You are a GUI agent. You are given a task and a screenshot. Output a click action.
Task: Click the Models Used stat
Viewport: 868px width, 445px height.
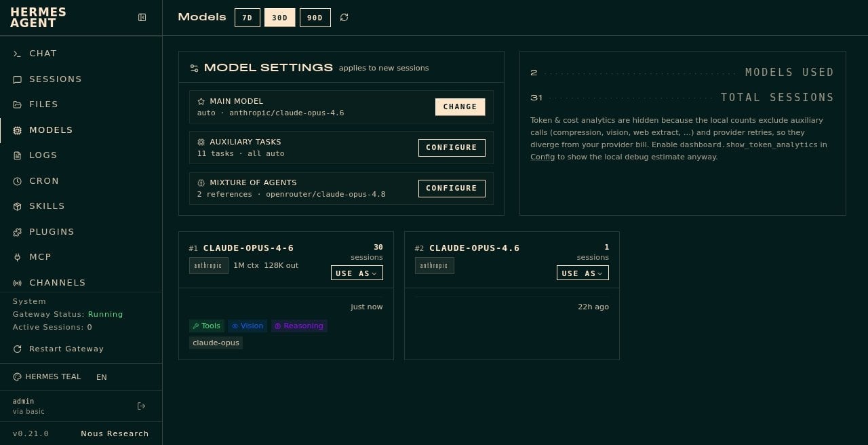pyautogui.click(x=682, y=73)
